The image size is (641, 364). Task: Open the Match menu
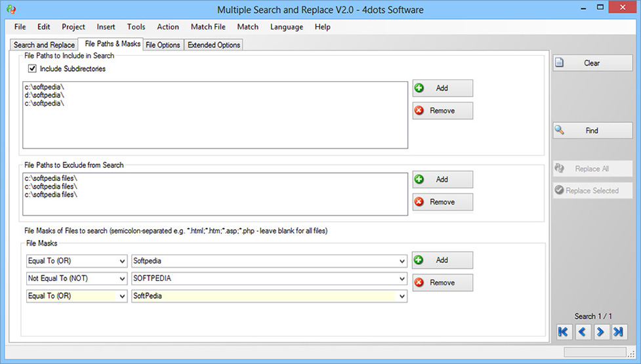pyautogui.click(x=247, y=27)
